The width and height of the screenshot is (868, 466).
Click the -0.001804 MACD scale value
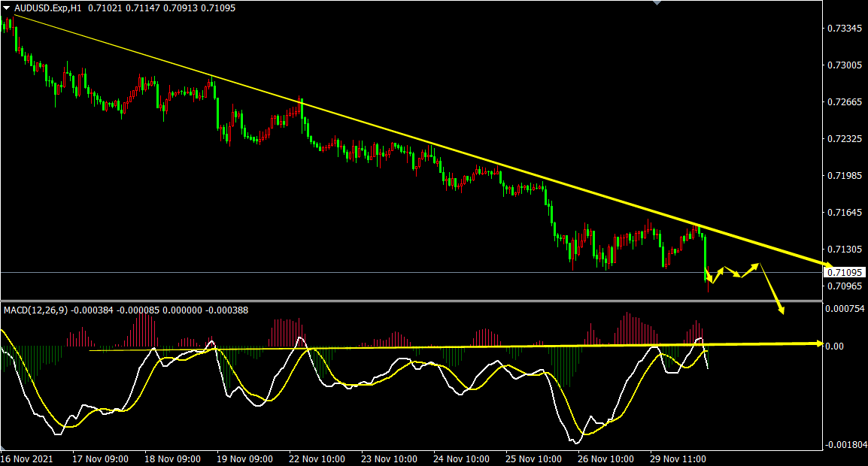(x=846, y=445)
